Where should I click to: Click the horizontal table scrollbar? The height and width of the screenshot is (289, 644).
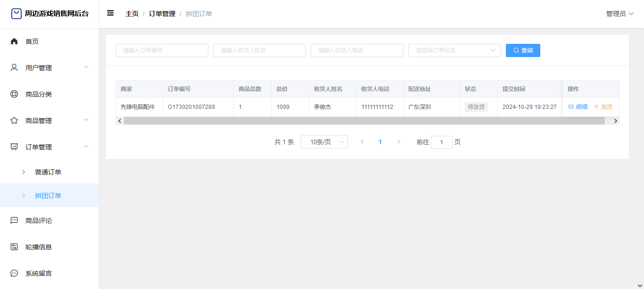[364, 121]
